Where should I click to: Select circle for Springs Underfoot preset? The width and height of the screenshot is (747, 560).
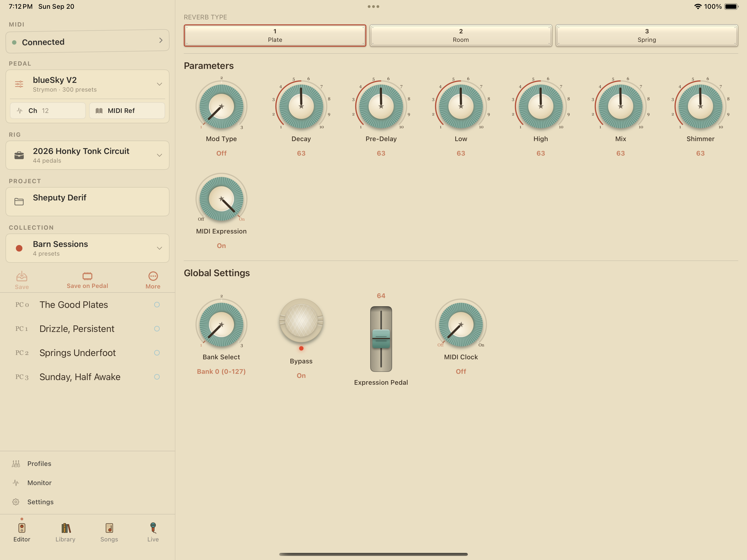[157, 353]
